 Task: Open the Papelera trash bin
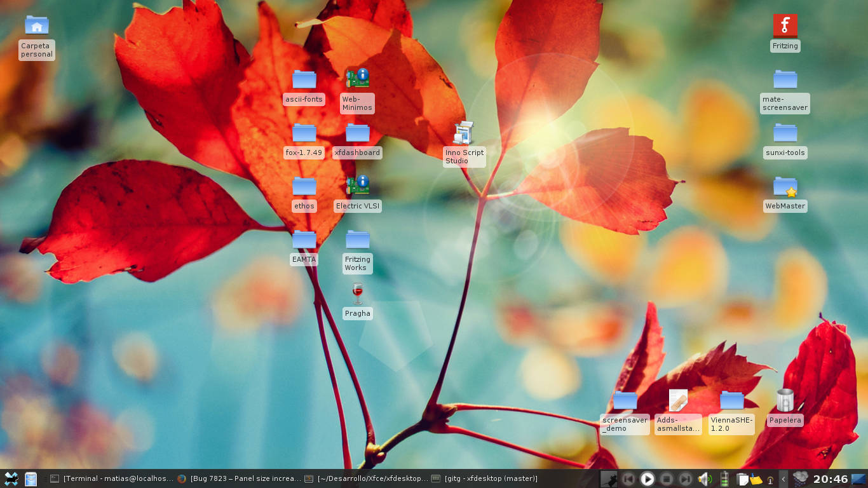tap(785, 400)
